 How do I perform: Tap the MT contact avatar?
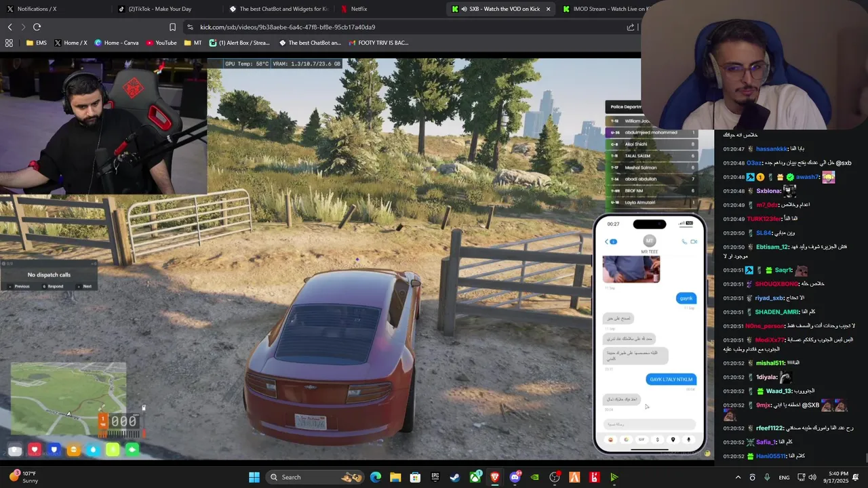tap(650, 241)
